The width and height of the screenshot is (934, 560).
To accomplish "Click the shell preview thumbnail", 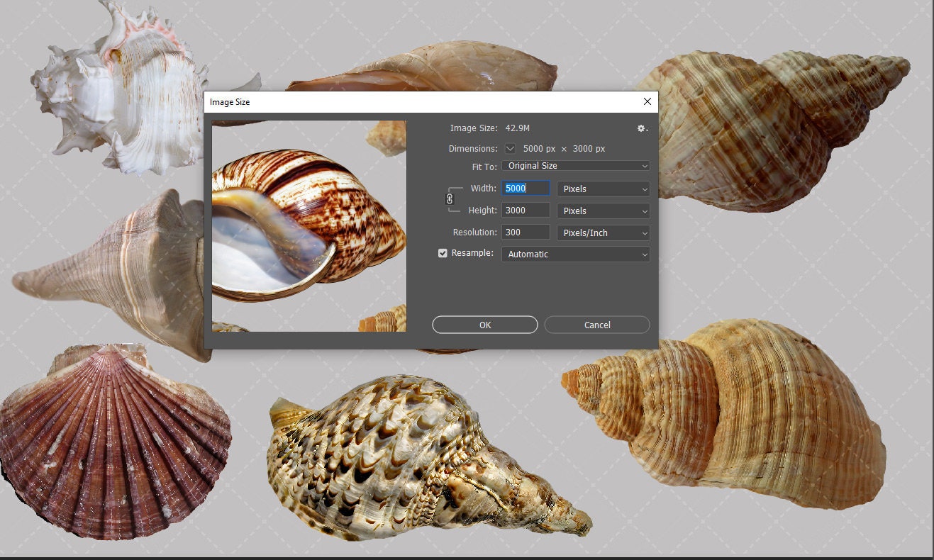I will (308, 225).
